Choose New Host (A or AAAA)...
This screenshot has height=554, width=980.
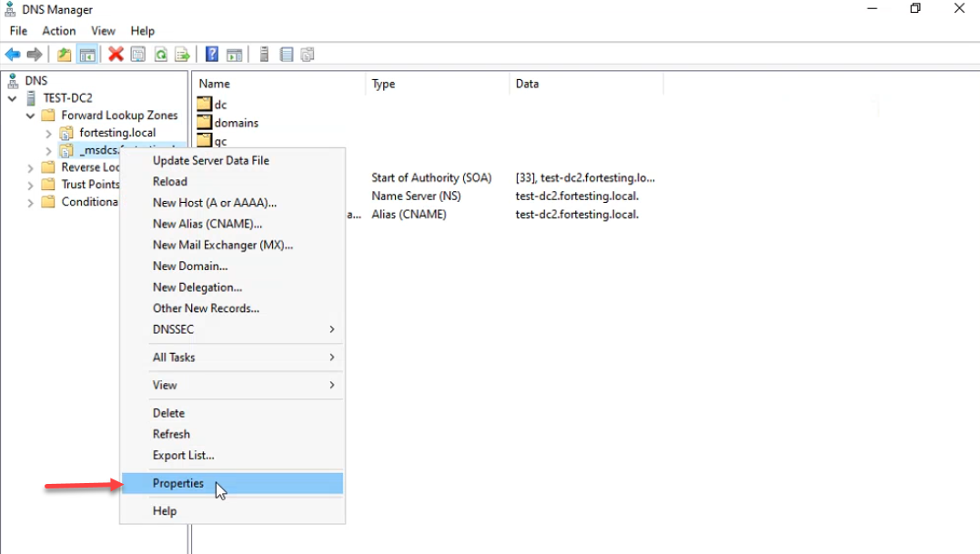coord(233,203)
